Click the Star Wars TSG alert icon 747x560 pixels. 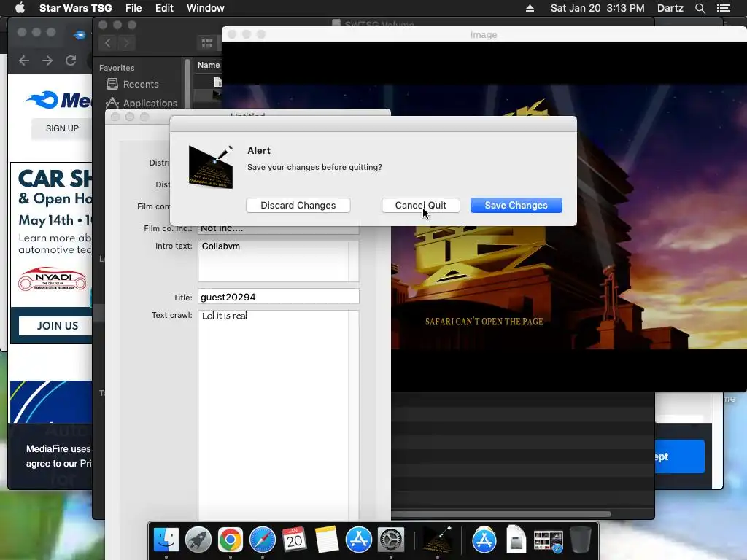pos(211,167)
